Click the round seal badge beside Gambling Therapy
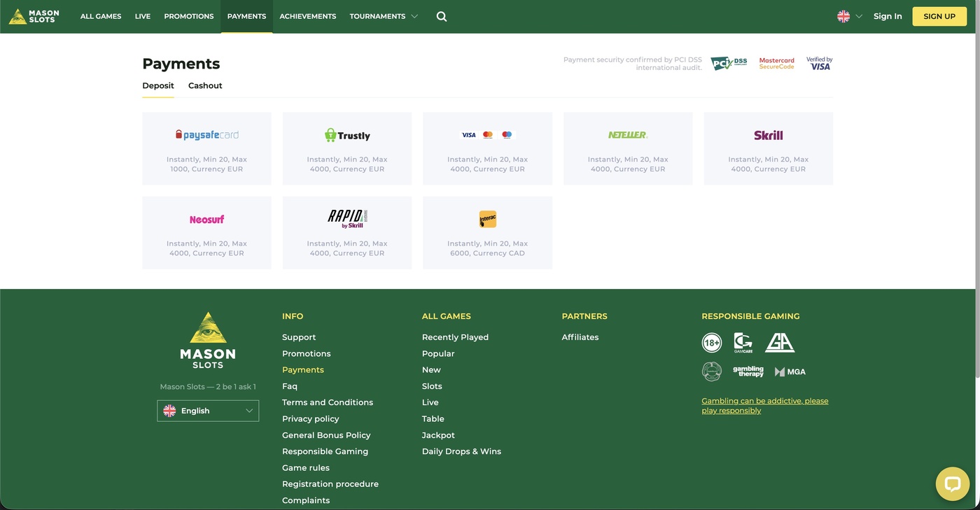 pos(712,371)
